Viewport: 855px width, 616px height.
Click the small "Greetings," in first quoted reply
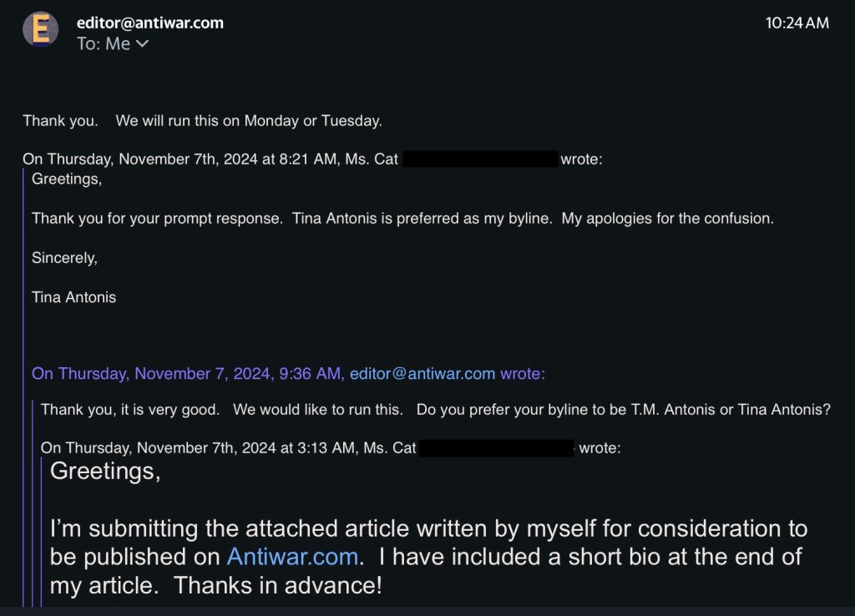tap(66, 179)
